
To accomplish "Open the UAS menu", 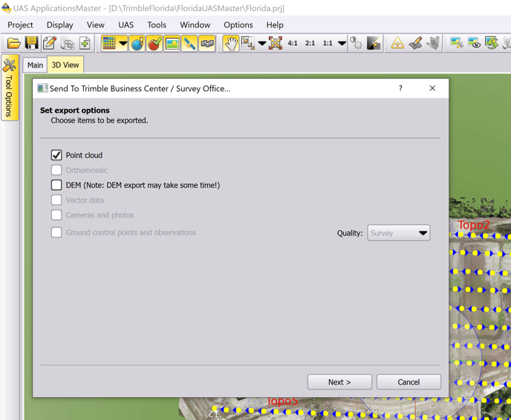I will 126,24.
